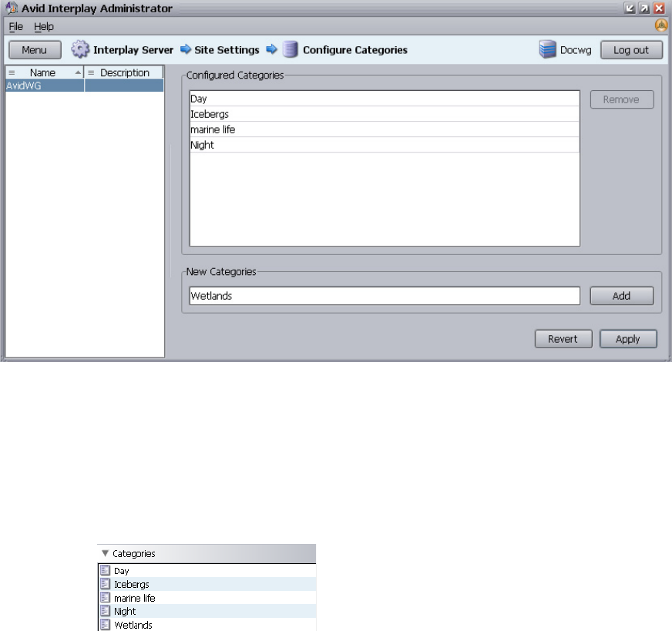This screenshot has width=672, height=631.
Task: Go to the Site Settings breadcrumb
Action: pyautogui.click(x=227, y=50)
